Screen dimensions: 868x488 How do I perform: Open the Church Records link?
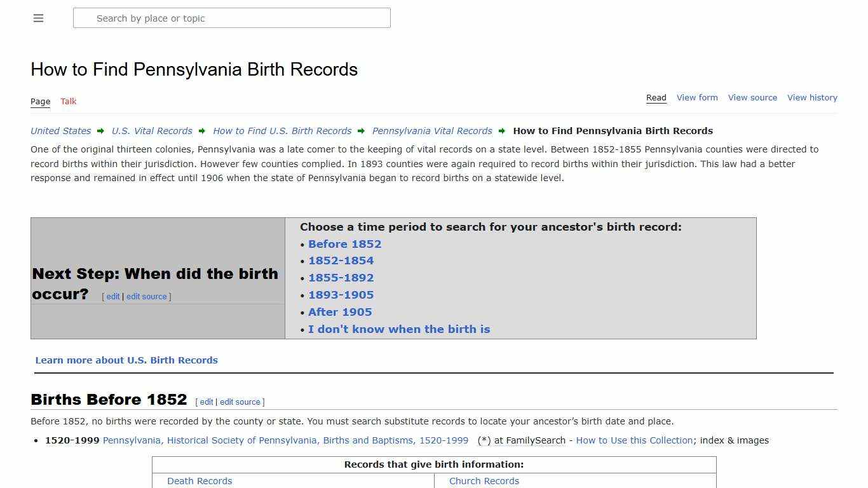point(484,481)
